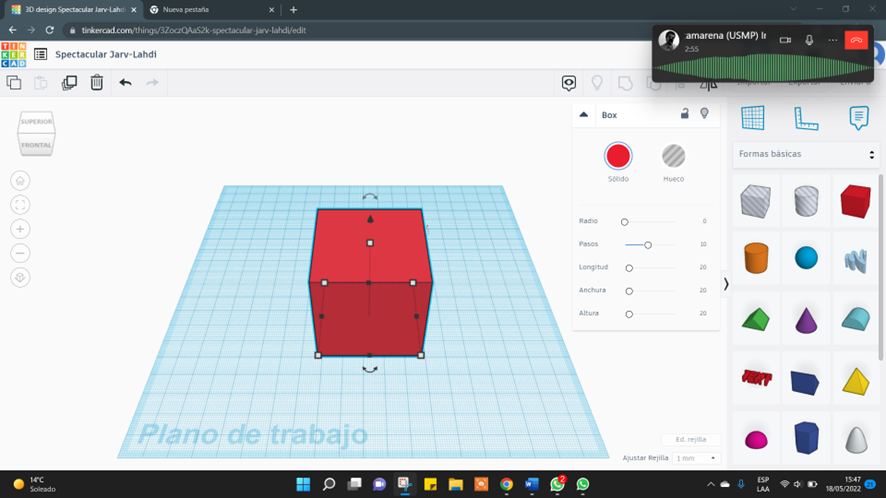Open Windows Start menu
886x498 pixels.
click(303, 484)
